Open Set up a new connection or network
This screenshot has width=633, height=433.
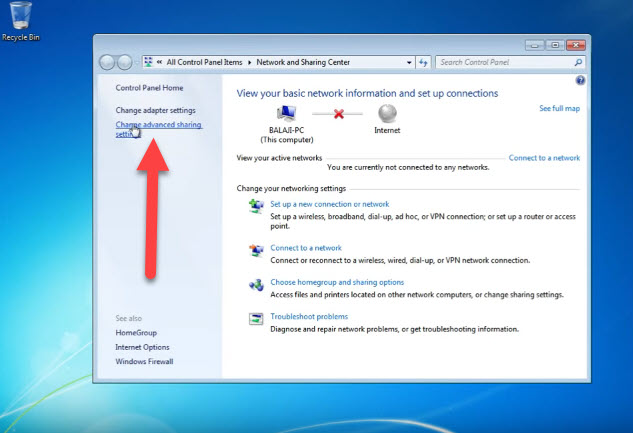pyautogui.click(x=329, y=204)
